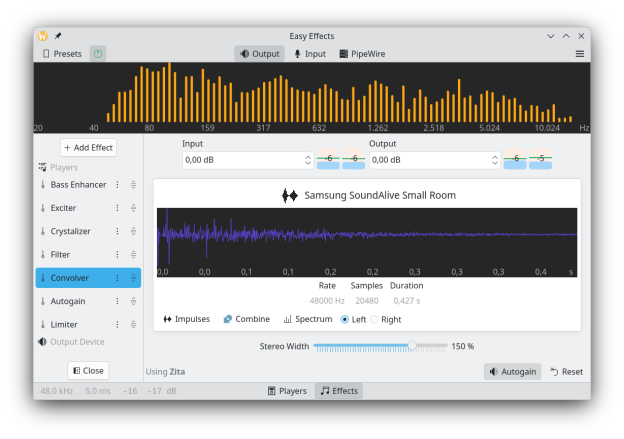Select Bass Enhancer in effects list

click(x=78, y=185)
